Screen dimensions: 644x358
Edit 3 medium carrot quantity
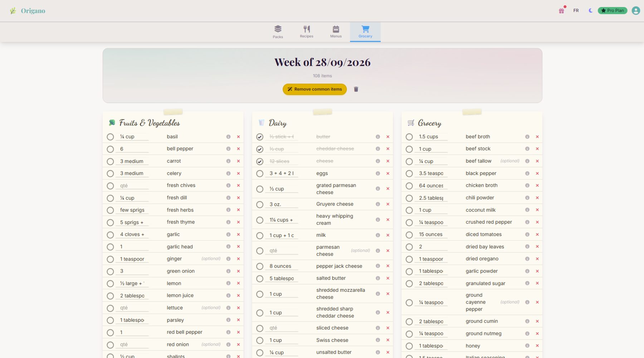[x=132, y=161]
